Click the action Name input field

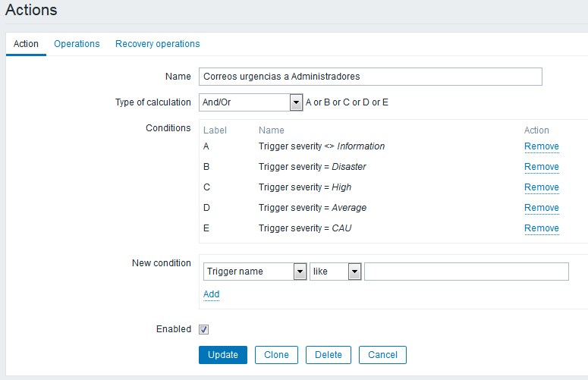coord(370,77)
